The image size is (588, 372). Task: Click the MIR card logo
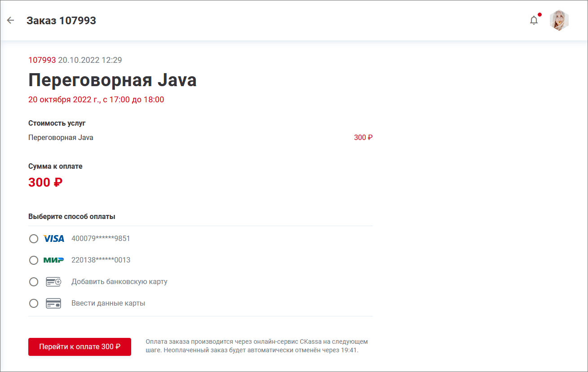pos(54,260)
